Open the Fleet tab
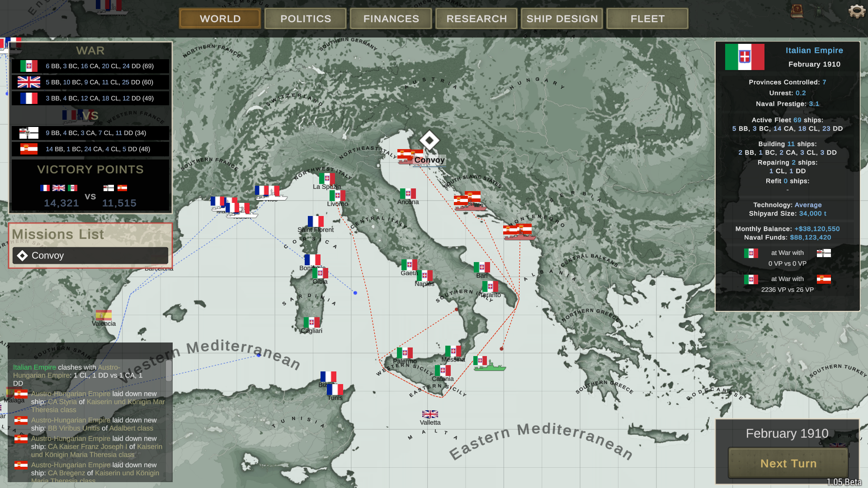This screenshot has width=868, height=488. 647,19
